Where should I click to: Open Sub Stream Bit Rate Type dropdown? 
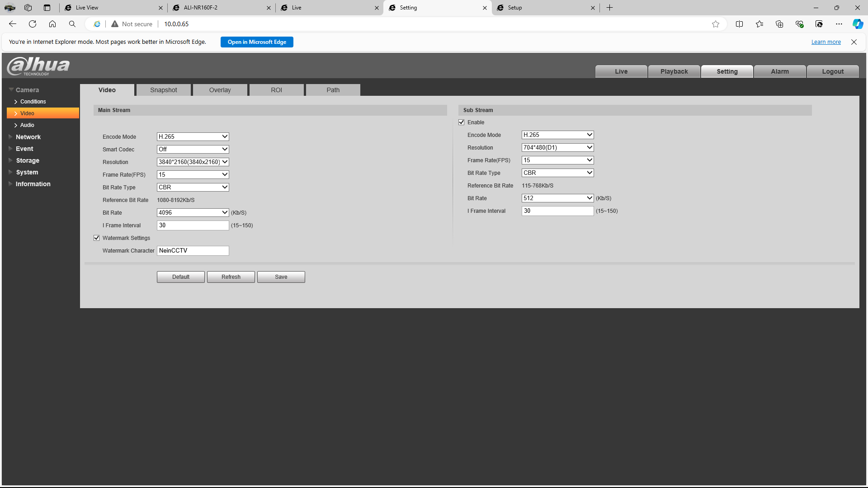[558, 173]
